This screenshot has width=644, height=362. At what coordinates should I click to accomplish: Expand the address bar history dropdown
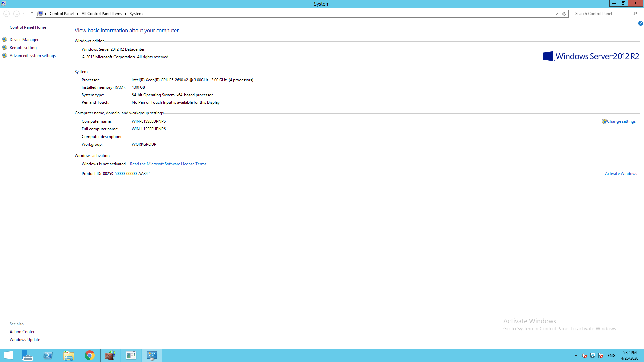[557, 14]
